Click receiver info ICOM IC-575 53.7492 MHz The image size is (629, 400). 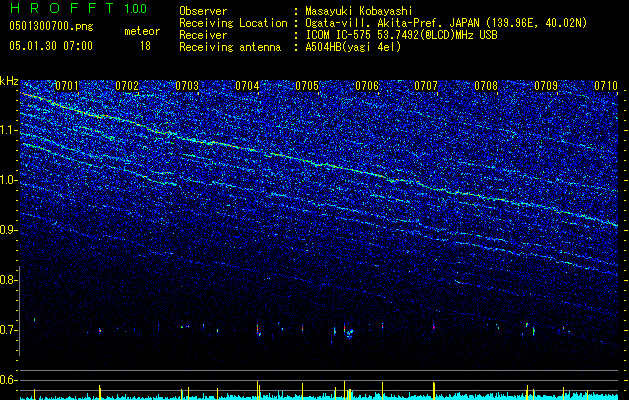click(401, 35)
